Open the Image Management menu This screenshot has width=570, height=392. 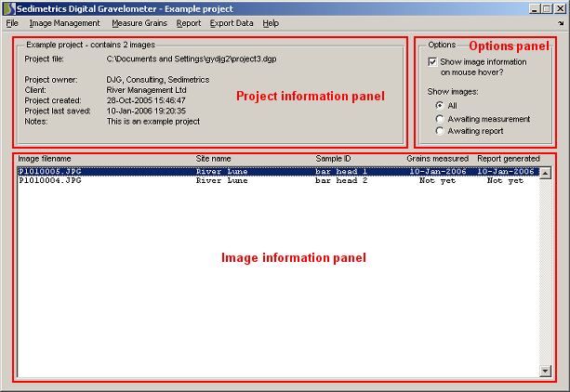click(64, 23)
